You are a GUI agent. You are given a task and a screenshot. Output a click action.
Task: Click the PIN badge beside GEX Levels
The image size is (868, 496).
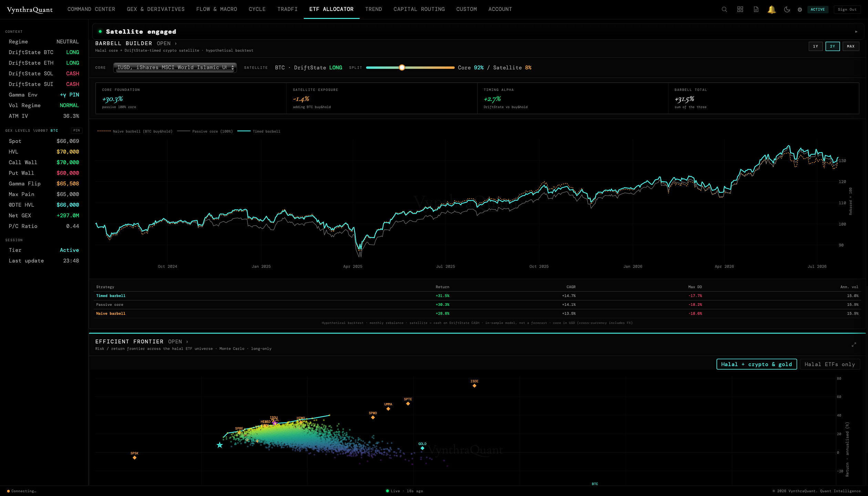(76, 131)
